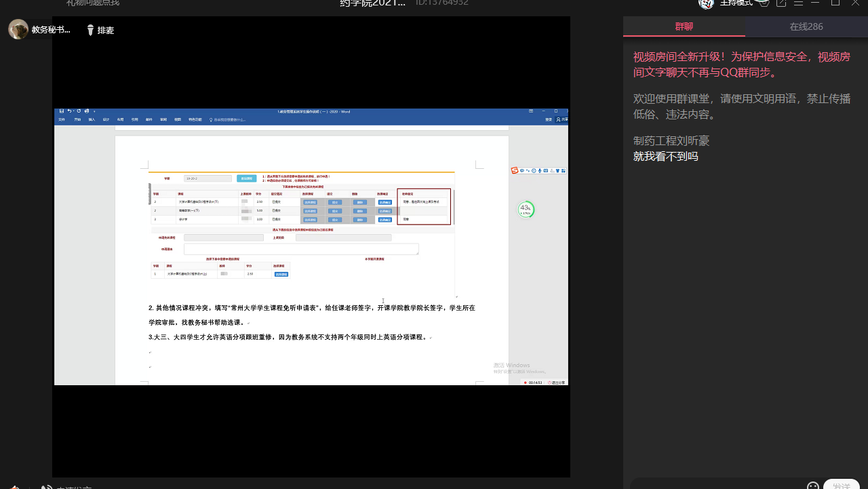Viewport: 868px width, 489px height.
Task: Click 选择课程 in the lower course table
Action: coord(281,274)
